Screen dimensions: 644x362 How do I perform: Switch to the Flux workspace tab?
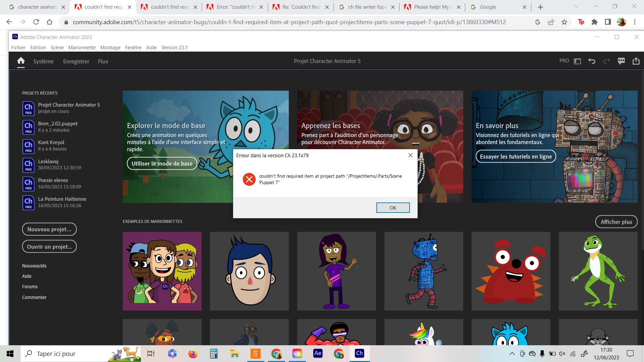click(x=103, y=61)
